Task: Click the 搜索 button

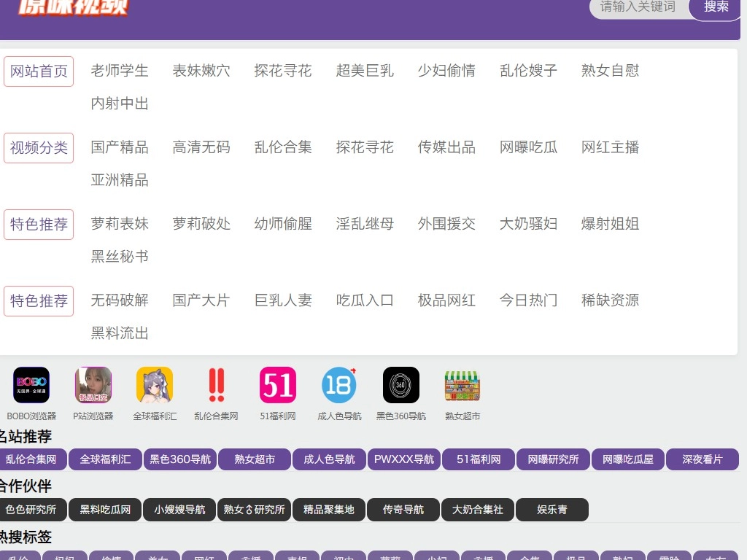Action: click(x=716, y=7)
